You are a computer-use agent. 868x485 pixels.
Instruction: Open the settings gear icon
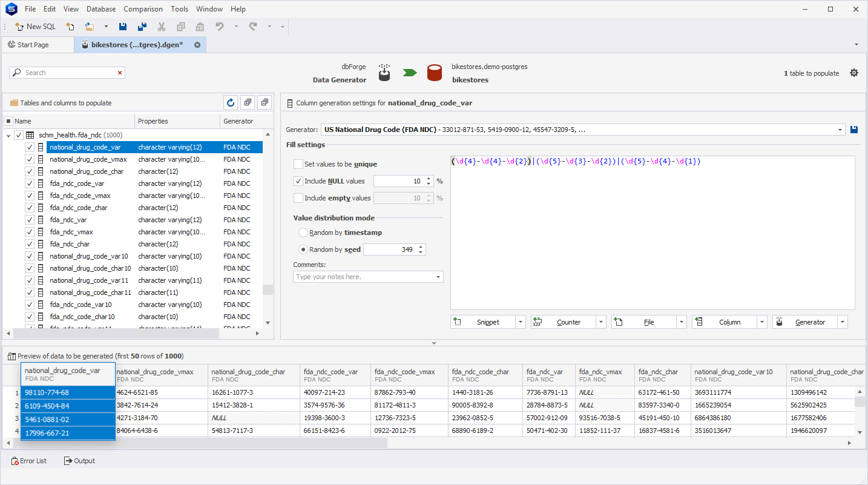click(854, 73)
